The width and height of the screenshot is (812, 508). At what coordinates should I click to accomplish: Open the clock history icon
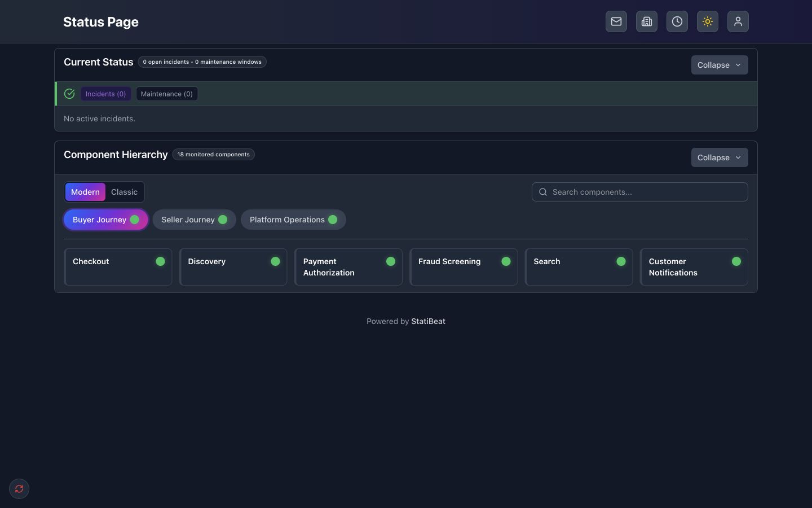click(x=677, y=21)
